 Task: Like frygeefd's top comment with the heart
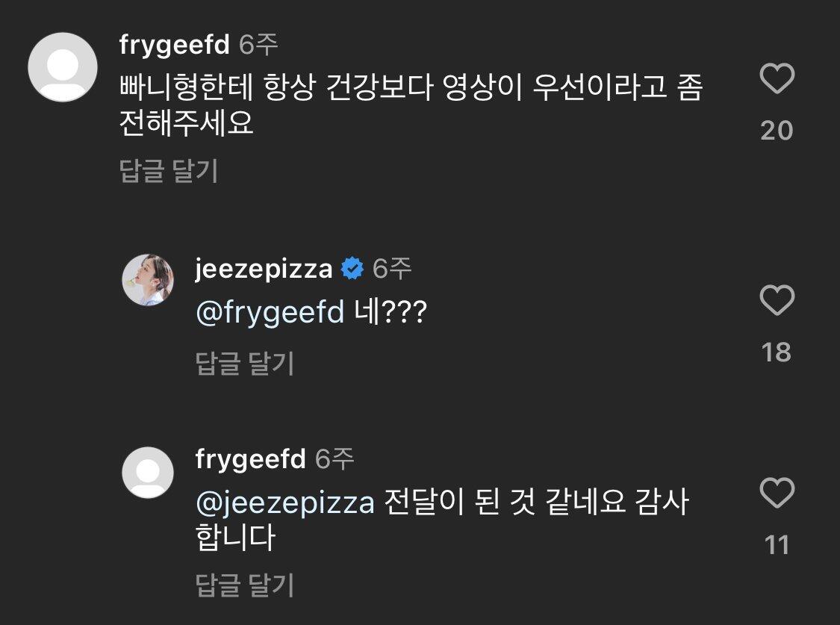[777, 78]
